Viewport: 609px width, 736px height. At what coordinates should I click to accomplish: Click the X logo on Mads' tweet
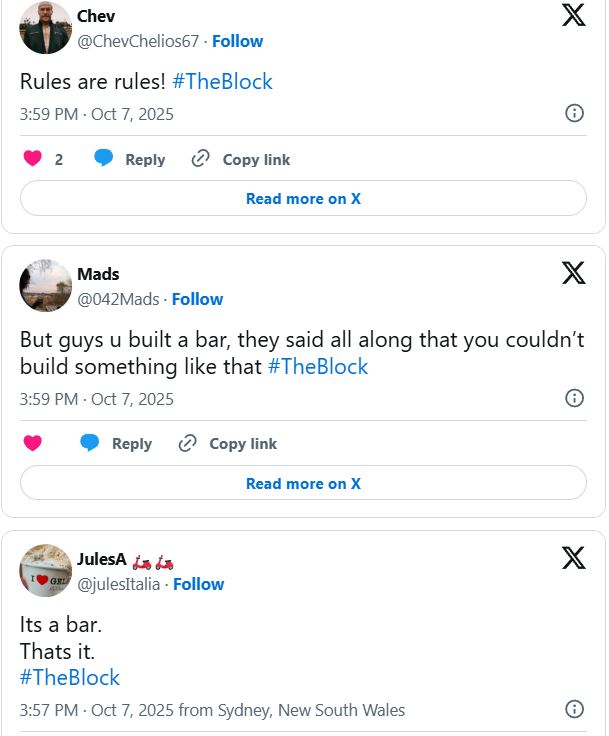click(x=573, y=272)
